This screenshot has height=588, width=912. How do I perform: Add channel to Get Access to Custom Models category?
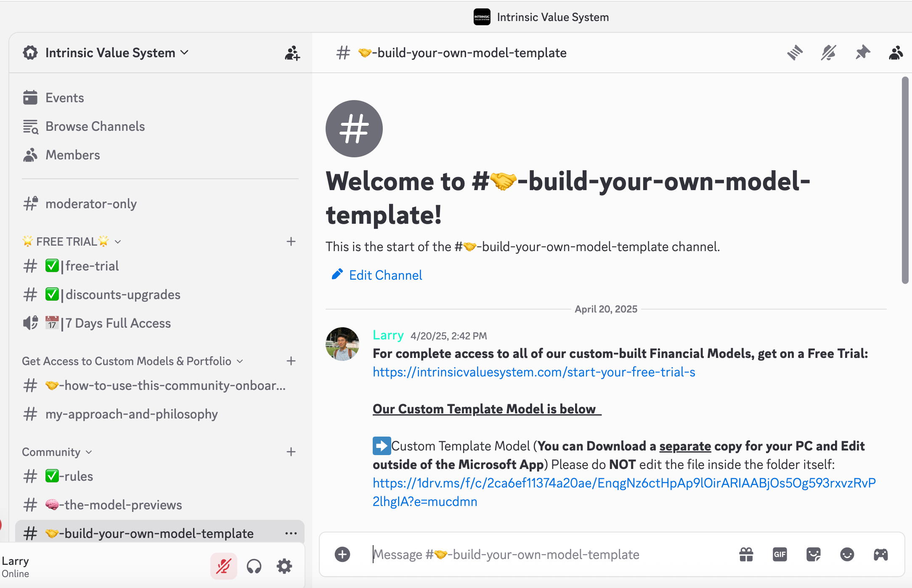pos(291,361)
